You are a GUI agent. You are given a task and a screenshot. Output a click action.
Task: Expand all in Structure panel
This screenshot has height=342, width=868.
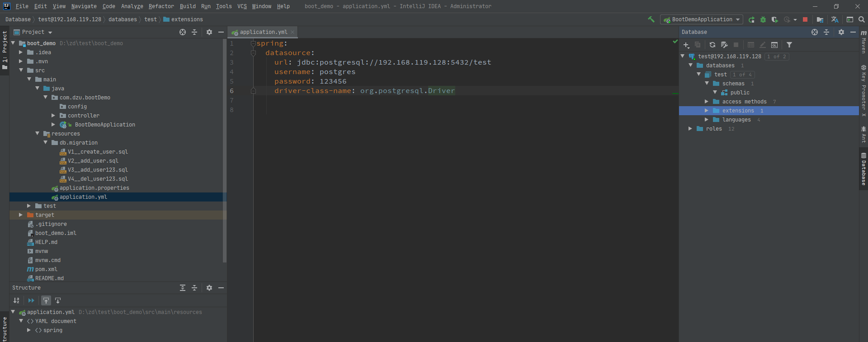[183, 288]
